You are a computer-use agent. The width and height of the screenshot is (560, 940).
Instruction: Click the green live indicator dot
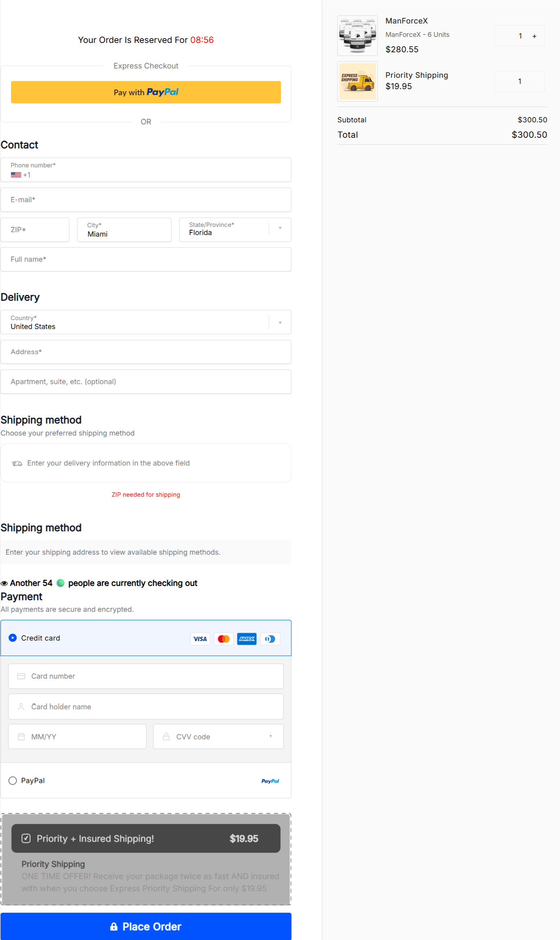(x=60, y=583)
